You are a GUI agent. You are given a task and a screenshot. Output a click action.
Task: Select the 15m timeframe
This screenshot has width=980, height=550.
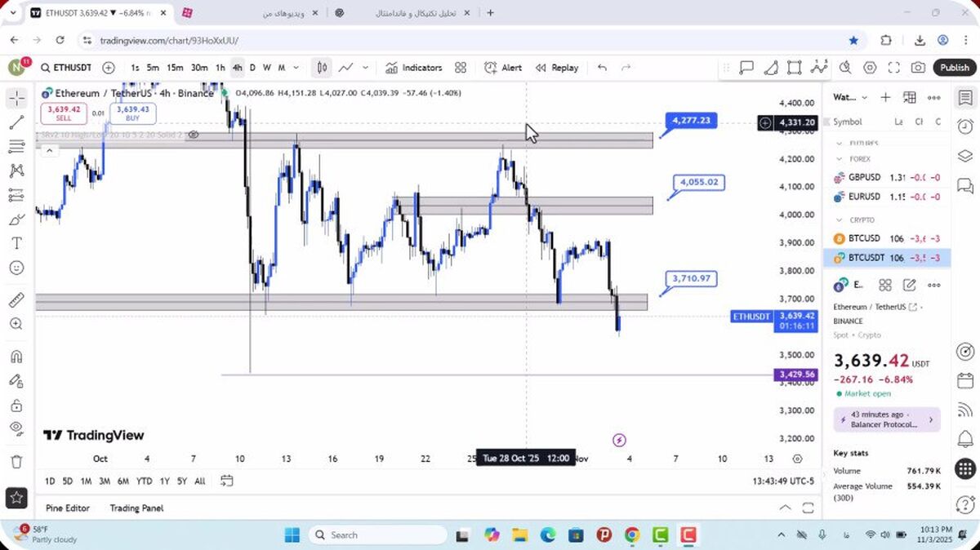(175, 68)
